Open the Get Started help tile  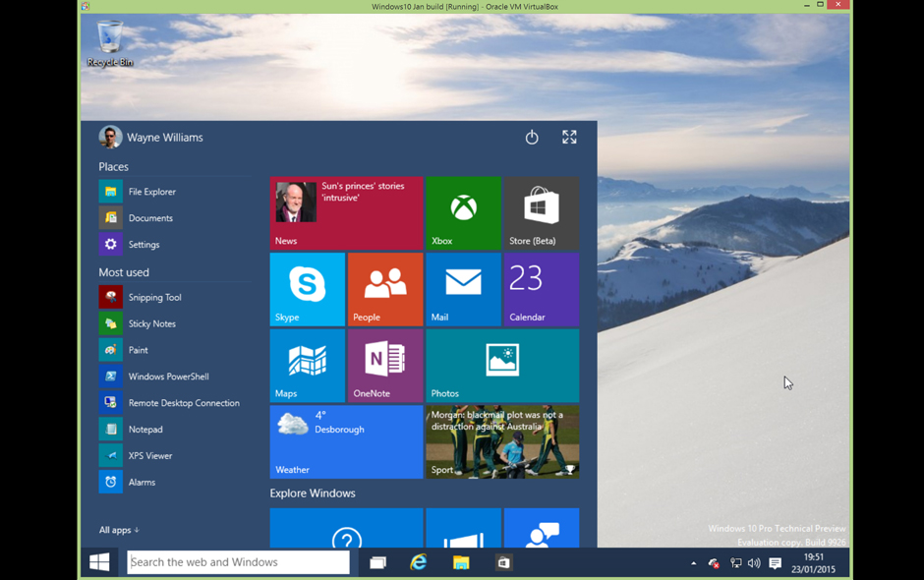[346, 528]
